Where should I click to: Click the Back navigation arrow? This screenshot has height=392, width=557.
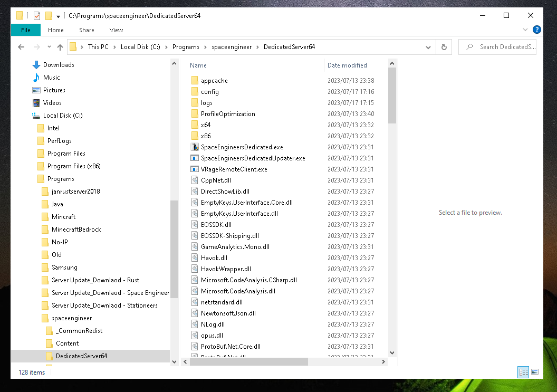(21, 47)
